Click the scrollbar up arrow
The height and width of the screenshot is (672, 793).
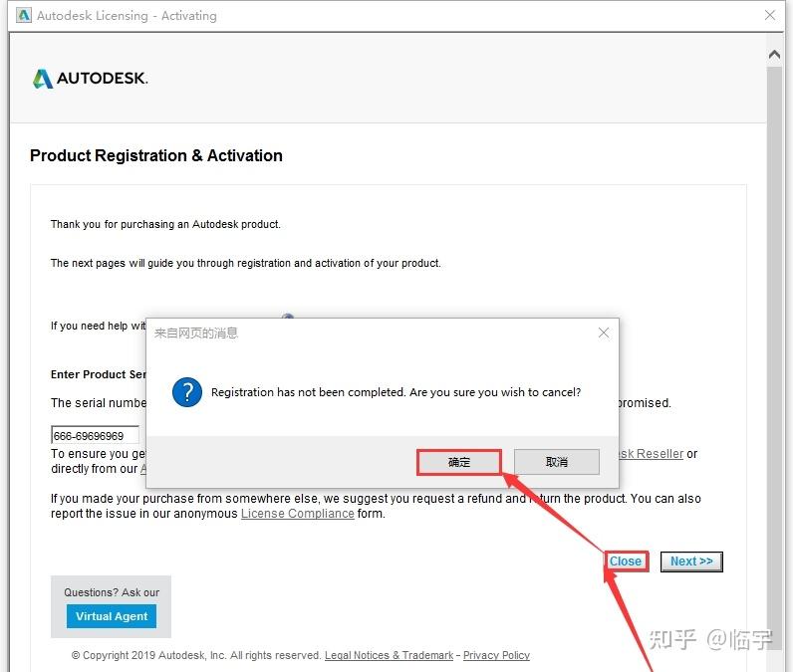(775, 54)
